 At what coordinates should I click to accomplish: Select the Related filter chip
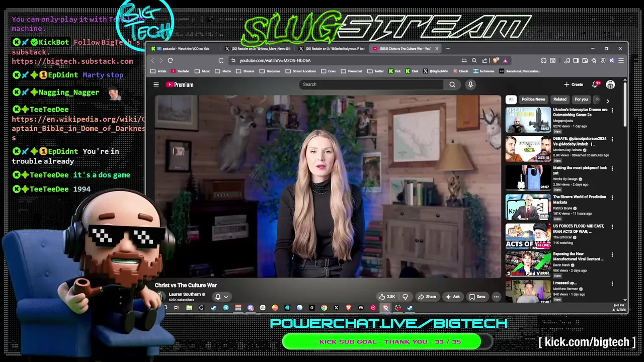(560, 100)
